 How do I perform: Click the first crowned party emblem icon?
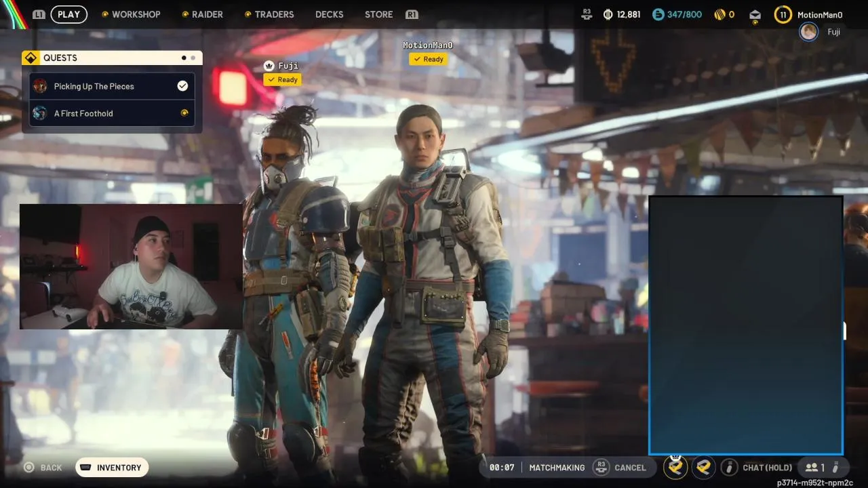(675, 466)
